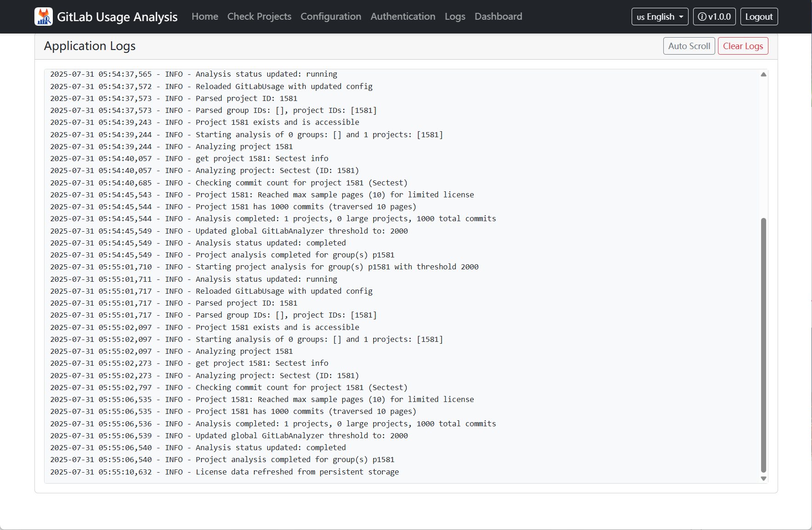Click the log panel's vertical scrollbar thumb
This screenshot has height=530, width=812.
(x=763, y=345)
